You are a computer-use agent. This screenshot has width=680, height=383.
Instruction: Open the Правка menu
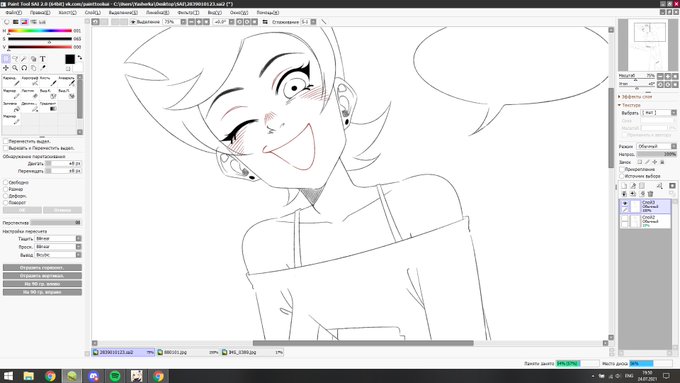coord(40,13)
